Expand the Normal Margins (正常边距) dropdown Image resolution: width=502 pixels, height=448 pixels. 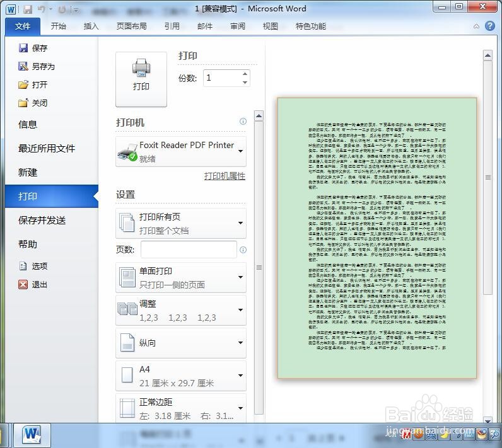181,408
